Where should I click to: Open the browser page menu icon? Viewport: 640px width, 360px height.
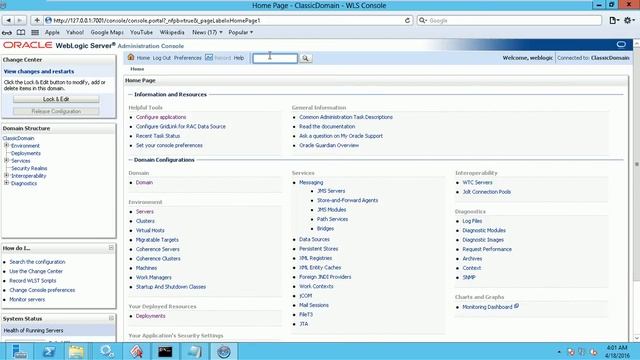(613, 20)
